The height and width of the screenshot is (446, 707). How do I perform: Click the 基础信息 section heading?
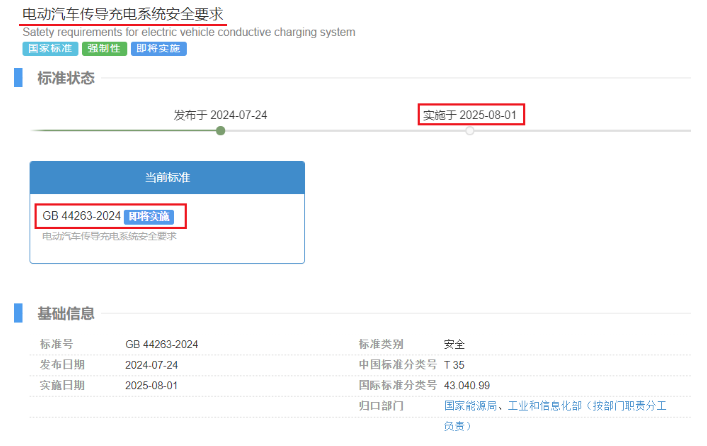click(x=66, y=313)
